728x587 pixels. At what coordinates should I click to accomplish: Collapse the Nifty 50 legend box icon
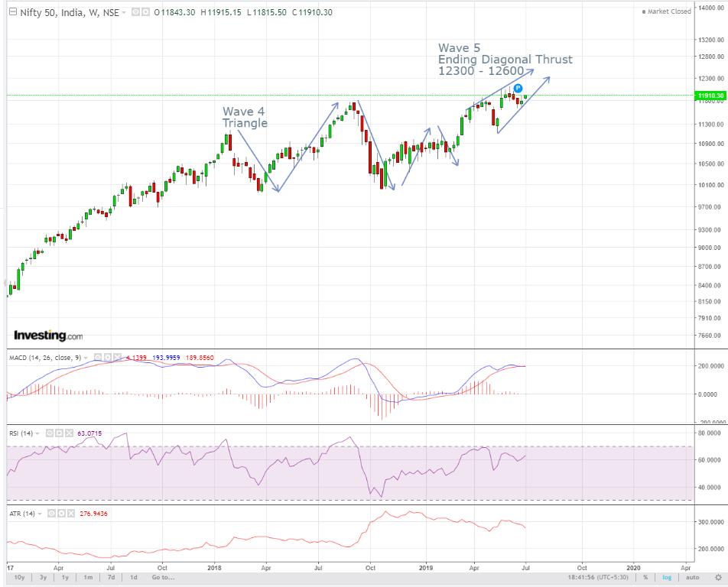[x=13, y=12]
